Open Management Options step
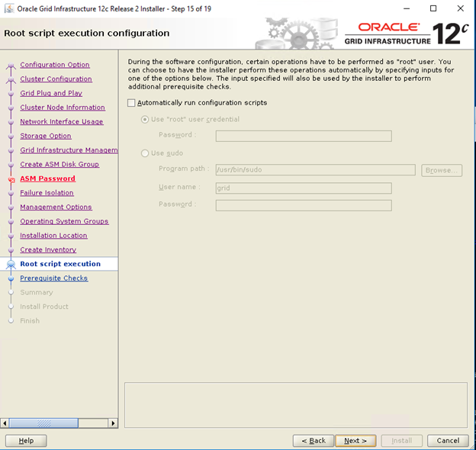Image resolution: width=476 pixels, height=450 pixels. pos(56,207)
